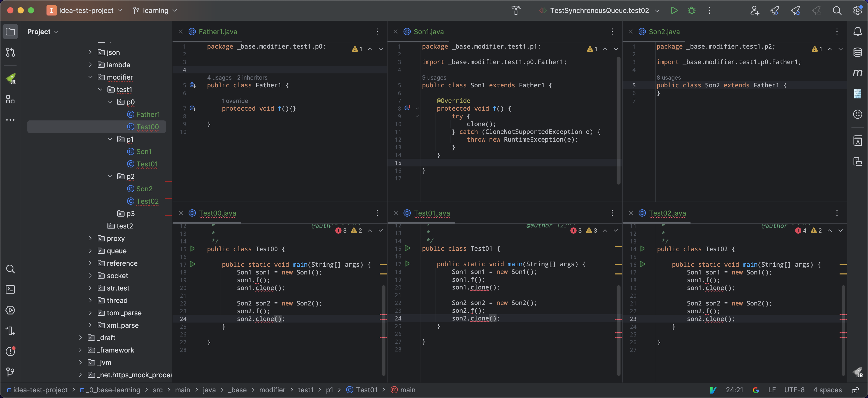This screenshot has height=398, width=868.
Task: Expand the lambda folder
Action: [90, 65]
